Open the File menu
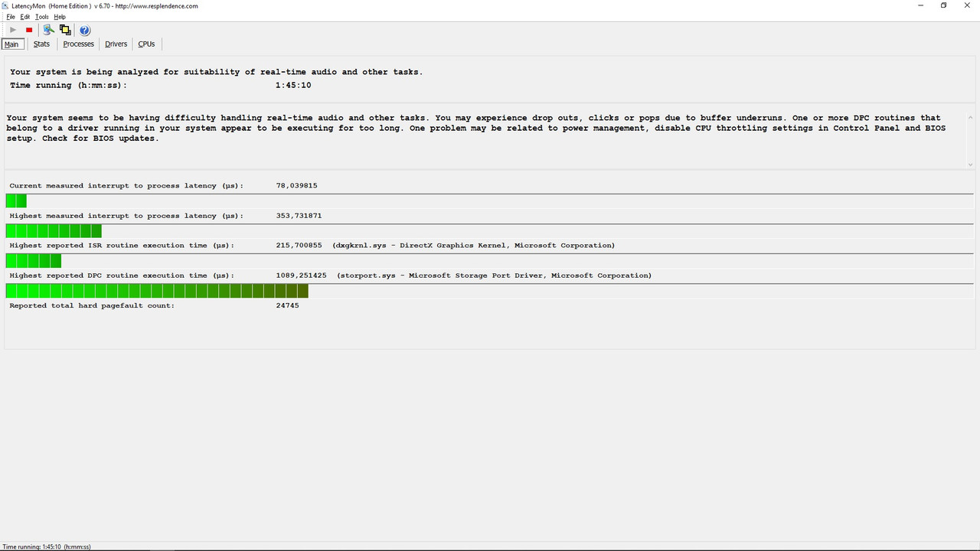 click(11, 17)
